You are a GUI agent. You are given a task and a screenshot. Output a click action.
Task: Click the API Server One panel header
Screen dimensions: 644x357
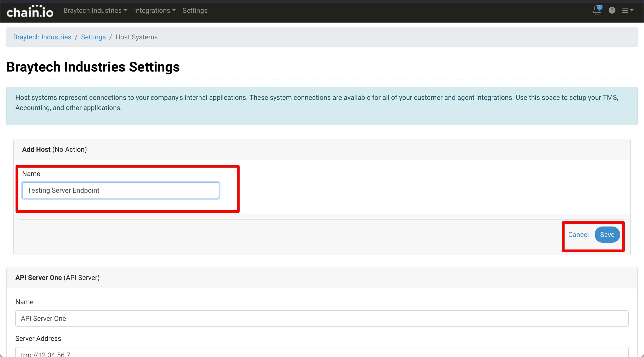(57, 278)
